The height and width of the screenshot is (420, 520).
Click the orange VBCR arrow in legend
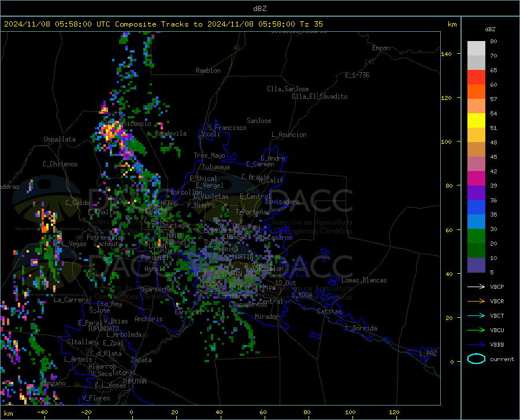point(476,302)
